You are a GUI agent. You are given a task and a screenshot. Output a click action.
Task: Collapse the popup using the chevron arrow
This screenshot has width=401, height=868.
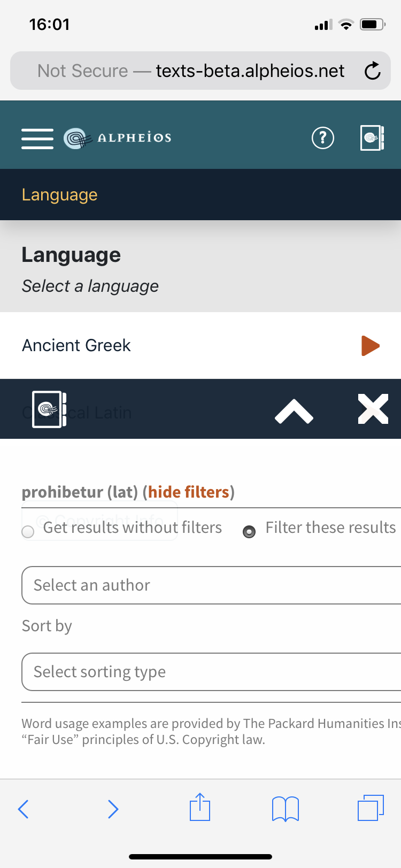tap(294, 410)
